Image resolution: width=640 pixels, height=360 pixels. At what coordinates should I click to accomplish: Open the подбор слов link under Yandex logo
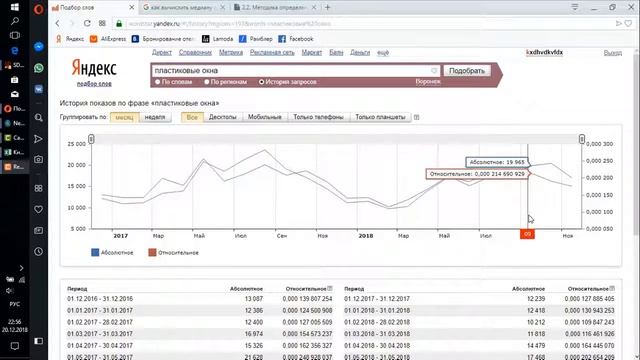click(x=94, y=84)
